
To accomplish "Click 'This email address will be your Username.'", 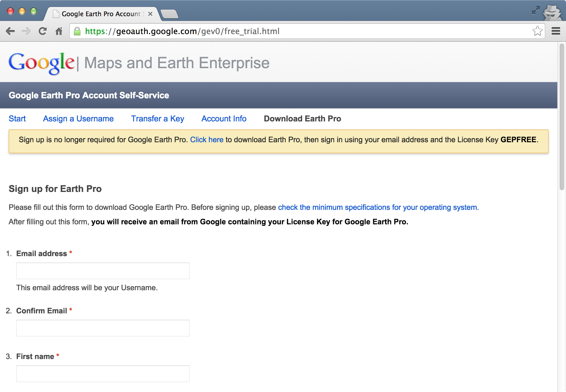I will tap(87, 288).
